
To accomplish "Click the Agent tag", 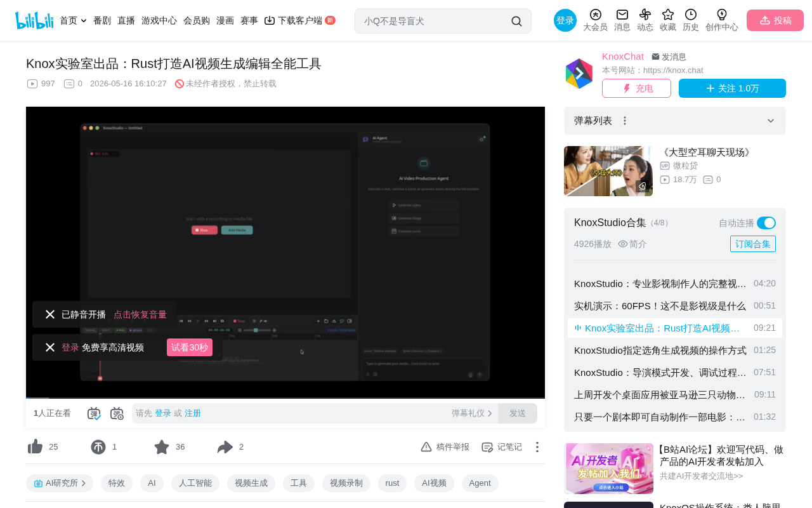I will click(x=480, y=483).
